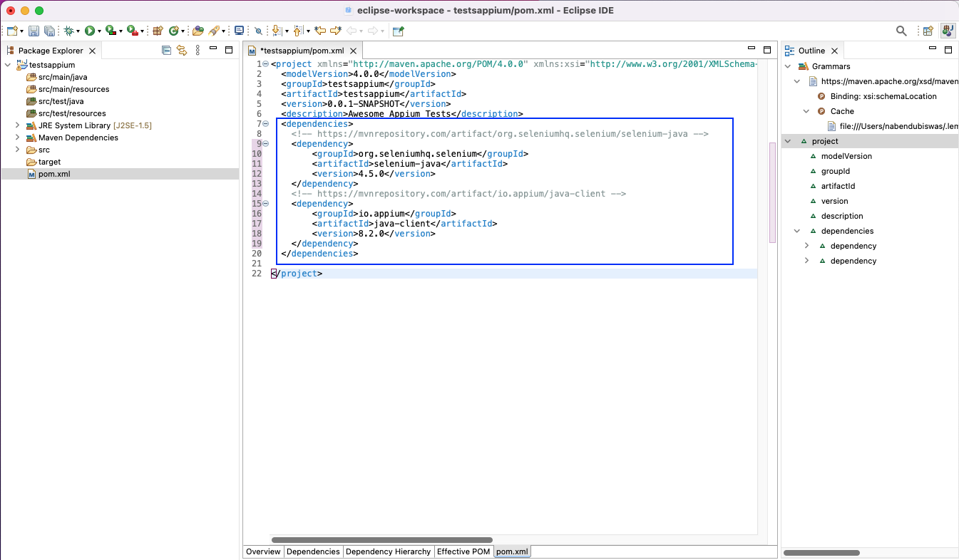Collapse the dependencies block using line 7 fold marker

[265, 123]
